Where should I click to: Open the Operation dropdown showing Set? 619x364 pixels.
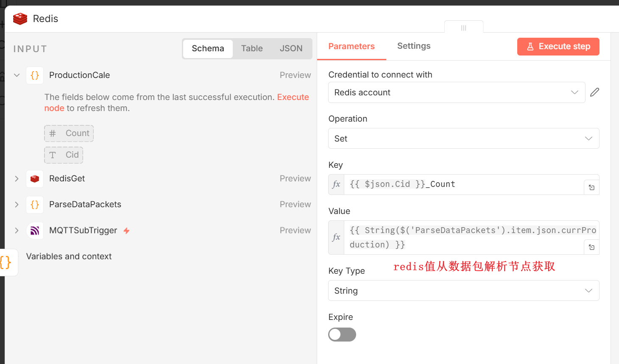point(464,139)
